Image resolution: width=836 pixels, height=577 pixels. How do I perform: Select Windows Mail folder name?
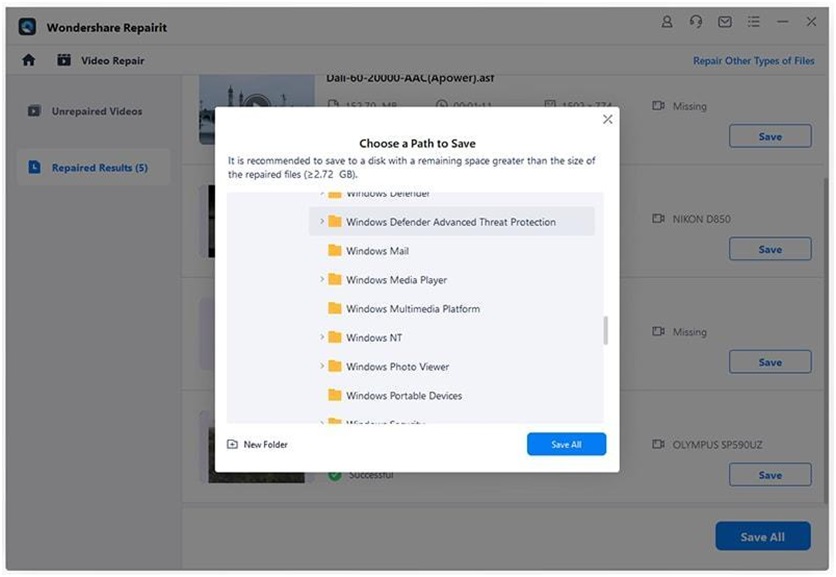point(377,251)
